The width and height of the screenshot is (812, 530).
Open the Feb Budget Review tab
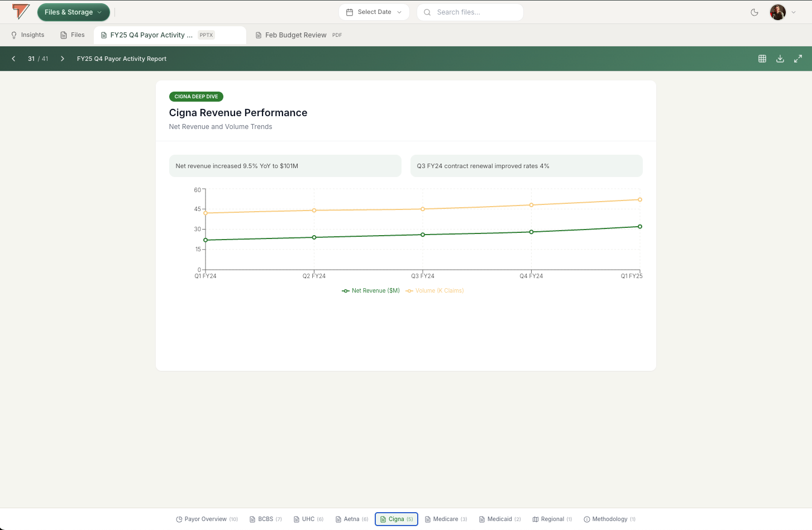coord(299,35)
